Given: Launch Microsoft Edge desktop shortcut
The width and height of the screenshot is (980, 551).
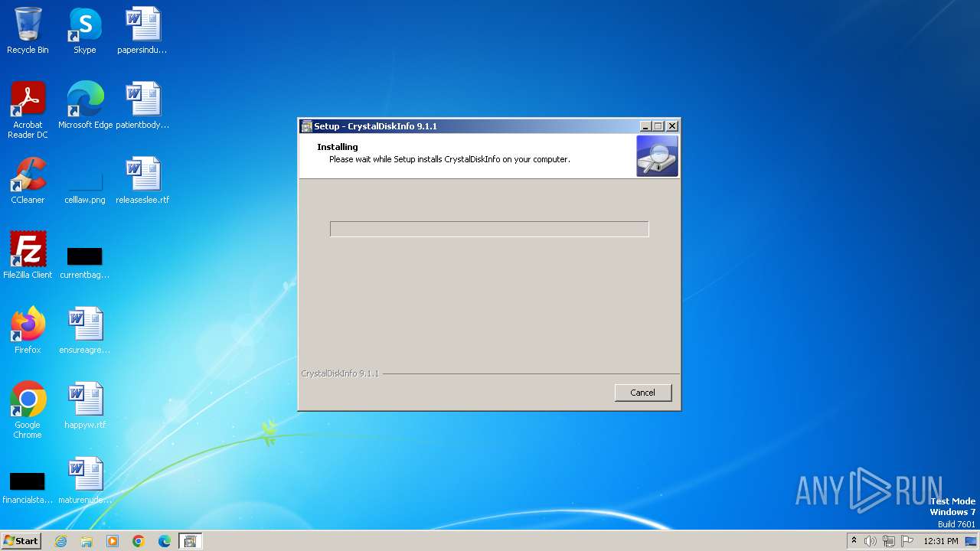Looking at the screenshot, I should 85,105.
